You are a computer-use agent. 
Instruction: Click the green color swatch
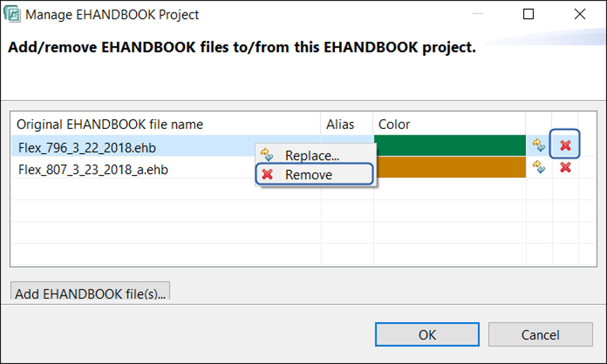[450, 145]
